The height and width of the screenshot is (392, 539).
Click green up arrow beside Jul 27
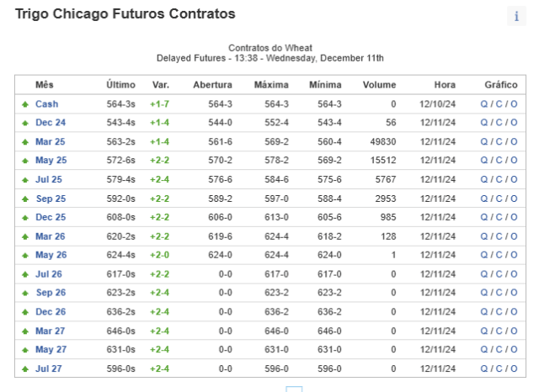click(x=25, y=369)
